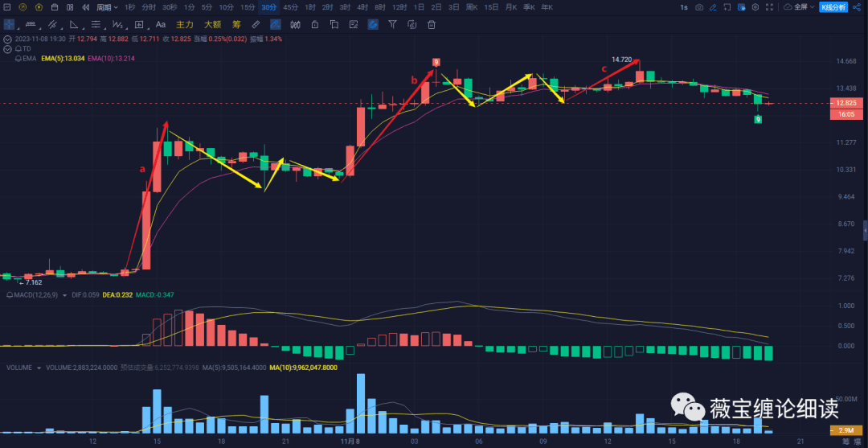The height and width of the screenshot is (448, 868).
Task: Select the active 30分 timeframe tab
Action: click(x=269, y=7)
